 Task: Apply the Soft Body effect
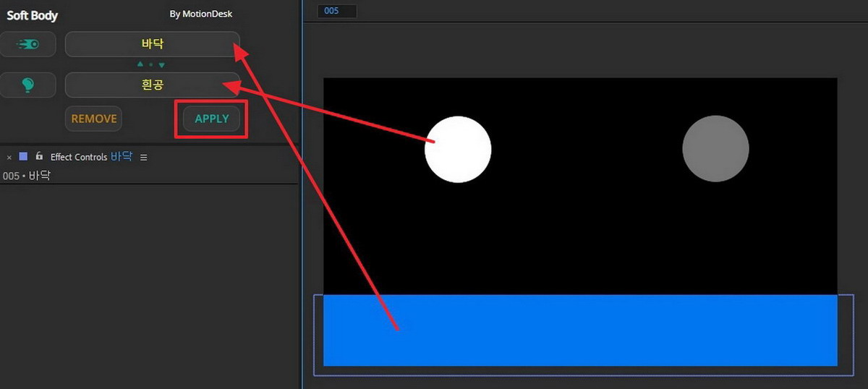(211, 119)
